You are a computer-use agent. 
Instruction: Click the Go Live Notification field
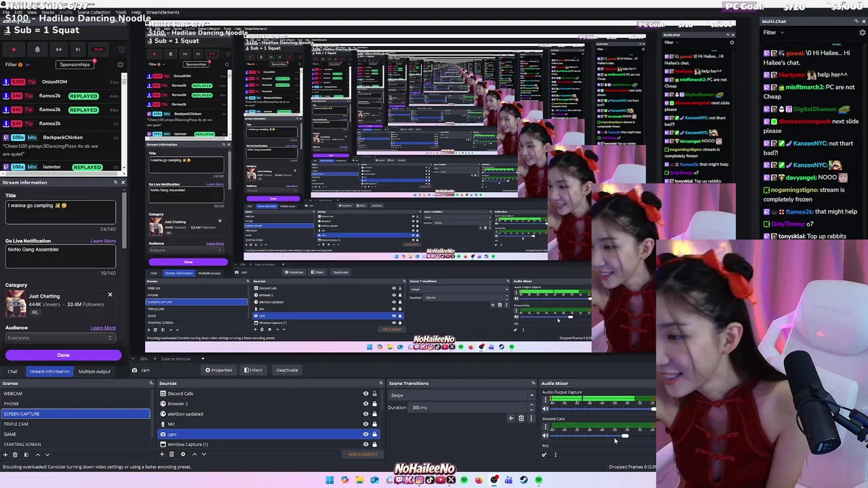pos(61,258)
